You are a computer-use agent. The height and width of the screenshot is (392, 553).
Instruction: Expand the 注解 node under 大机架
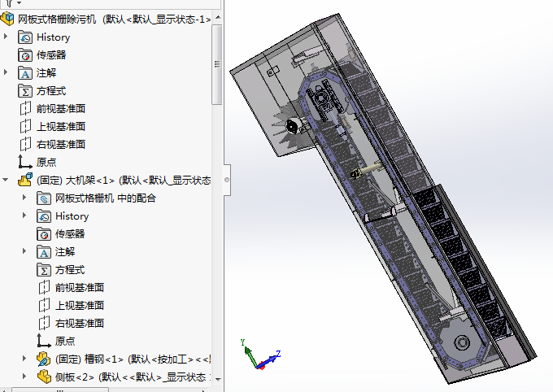[24, 251]
